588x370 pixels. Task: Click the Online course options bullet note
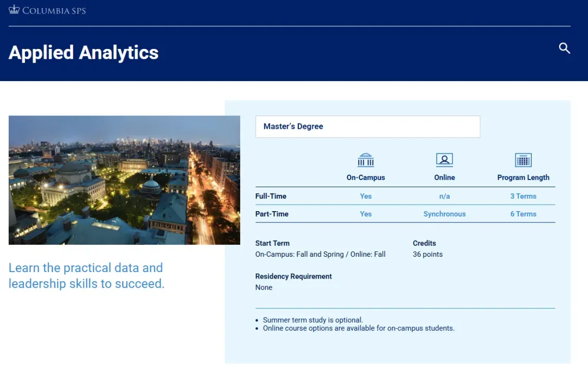[358, 328]
